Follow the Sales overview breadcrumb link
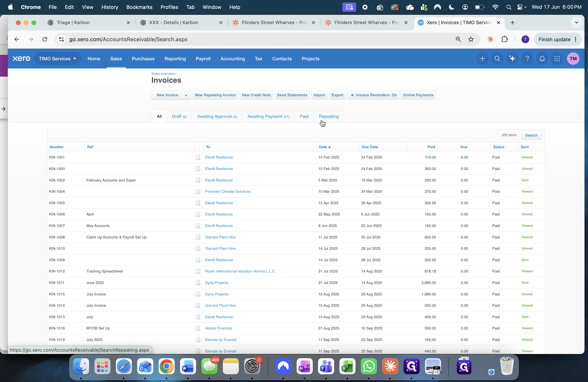 (x=163, y=74)
